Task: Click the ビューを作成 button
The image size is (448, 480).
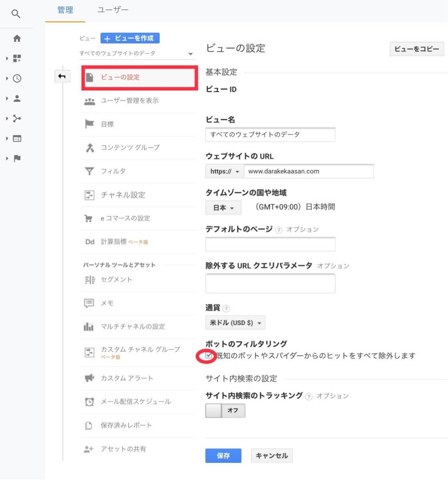Action: (x=130, y=38)
